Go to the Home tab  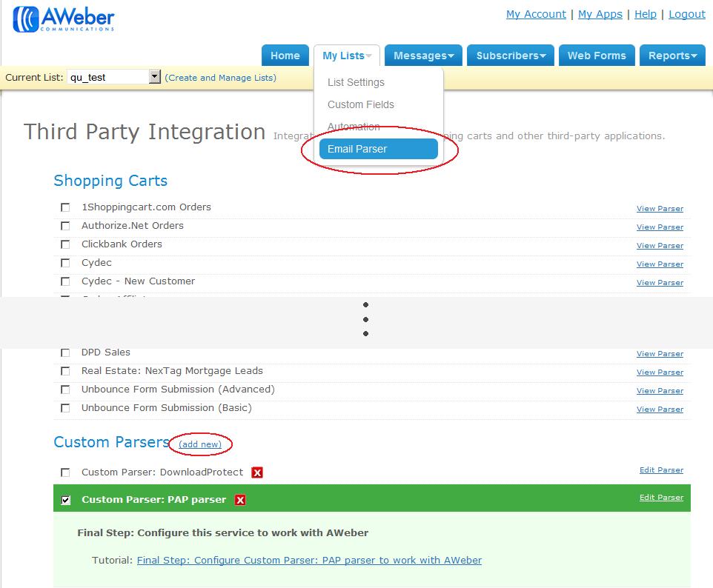point(285,56)
